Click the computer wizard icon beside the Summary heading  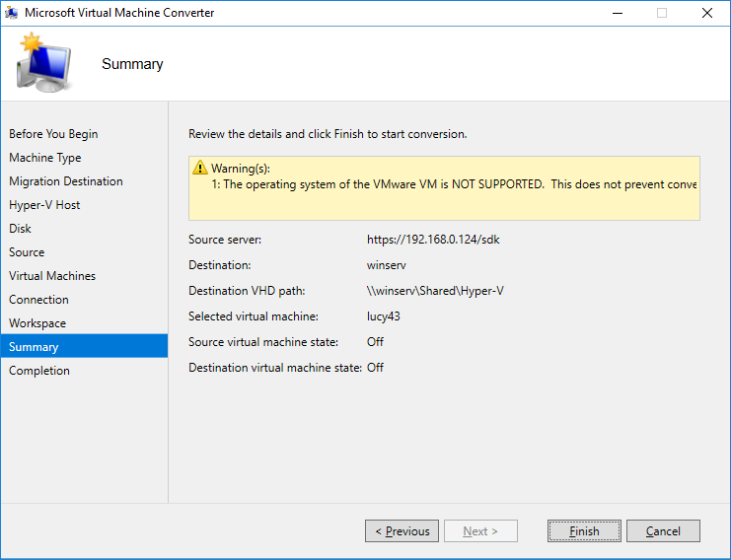tap(43, 62)
